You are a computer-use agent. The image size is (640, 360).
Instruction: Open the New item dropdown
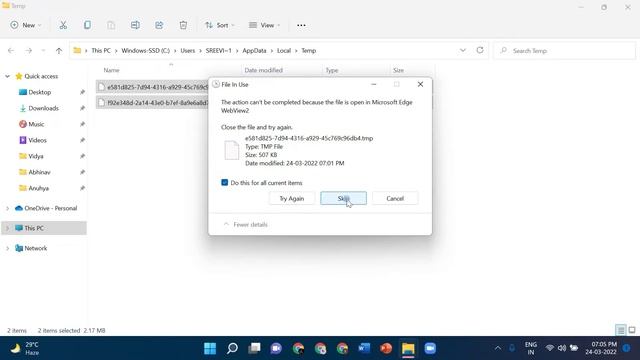[x=26, y=25]
